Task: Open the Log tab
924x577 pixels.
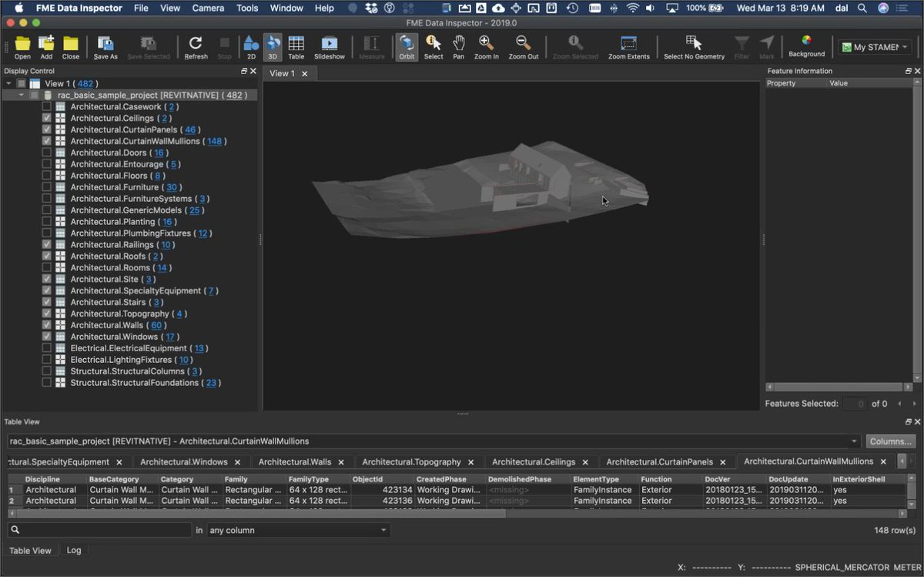Action: (74, 550)
